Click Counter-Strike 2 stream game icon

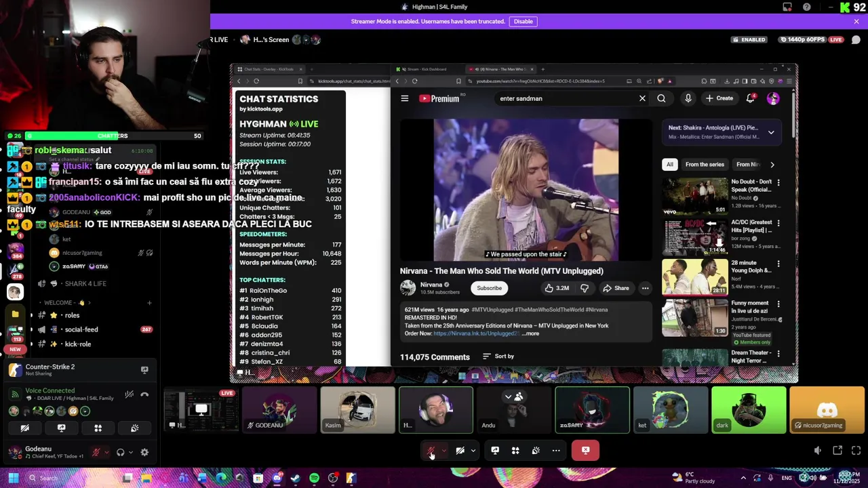point(14,370)
